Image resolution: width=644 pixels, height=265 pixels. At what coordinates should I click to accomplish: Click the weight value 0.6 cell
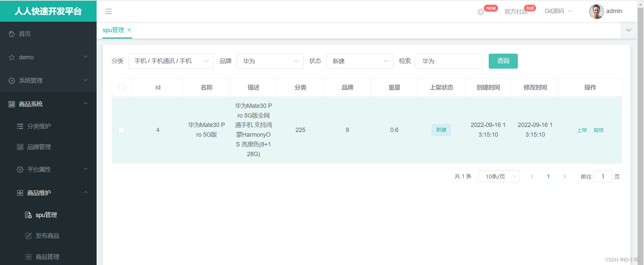(x=394, y=130)
